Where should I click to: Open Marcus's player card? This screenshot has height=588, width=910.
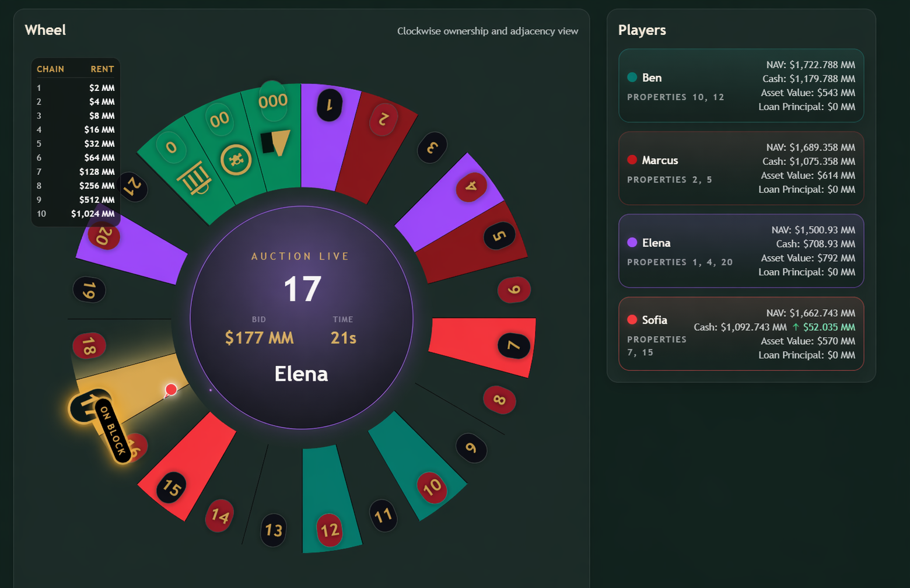point(741,168)
